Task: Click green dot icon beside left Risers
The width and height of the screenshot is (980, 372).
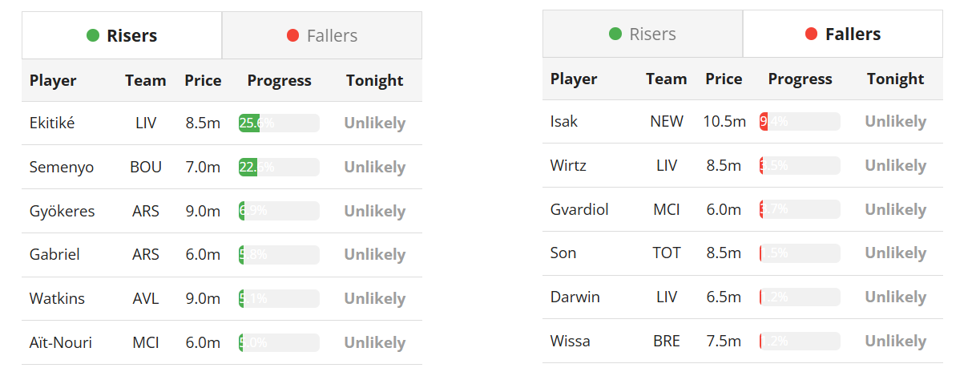Action: point(93,36)
